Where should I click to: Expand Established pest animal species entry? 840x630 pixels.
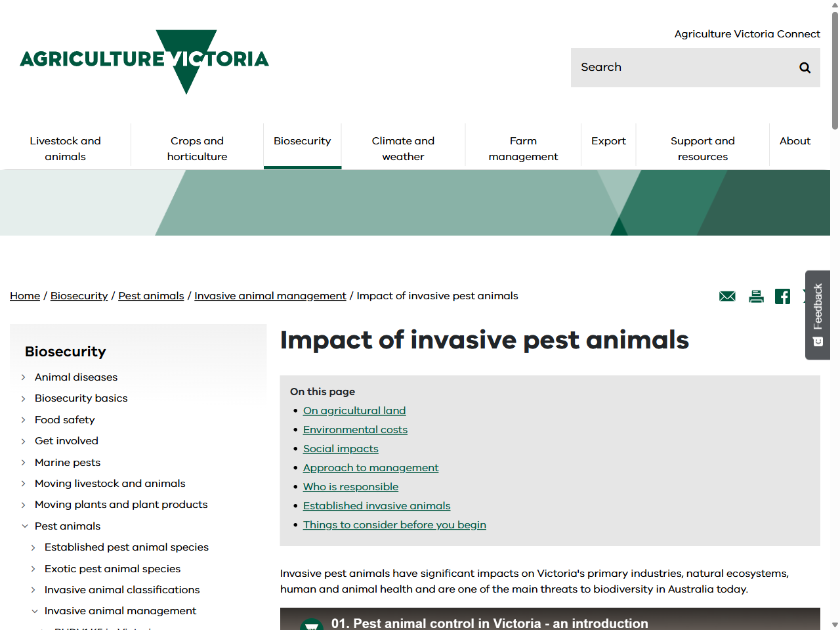(34, 547)
